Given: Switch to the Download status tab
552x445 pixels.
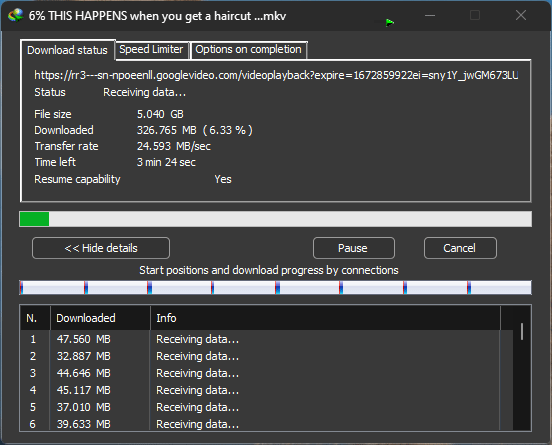Looking at the screenshot, I should (67, 50).
